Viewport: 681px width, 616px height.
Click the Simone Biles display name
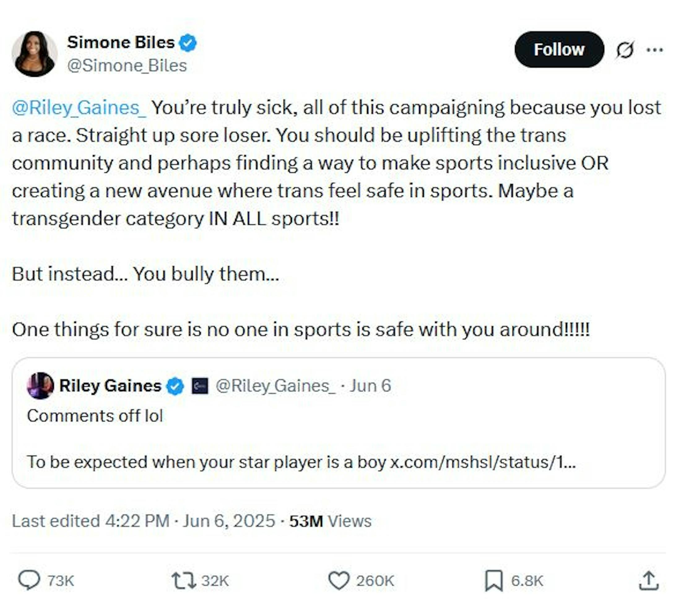click(x=121, y=42)
